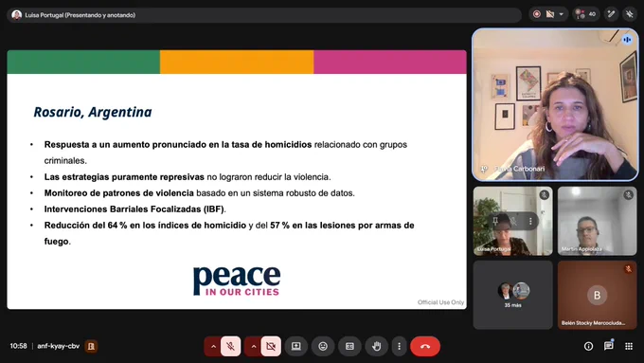
Task: Expand dropdown arrow next to recording indicator
Action: pyautogui.click(x=561, y=14)
